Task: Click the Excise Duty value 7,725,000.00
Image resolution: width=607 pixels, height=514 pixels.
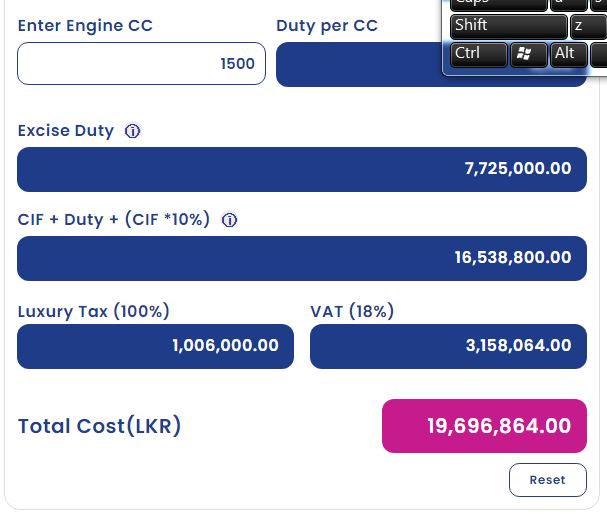Action: click(x=301, y=169)
